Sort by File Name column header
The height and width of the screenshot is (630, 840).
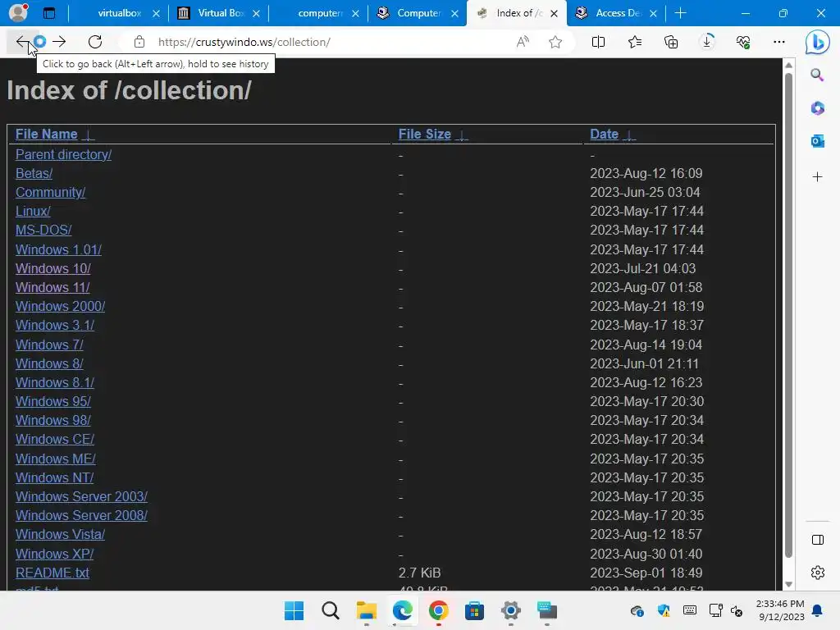[x=47, y=134]
